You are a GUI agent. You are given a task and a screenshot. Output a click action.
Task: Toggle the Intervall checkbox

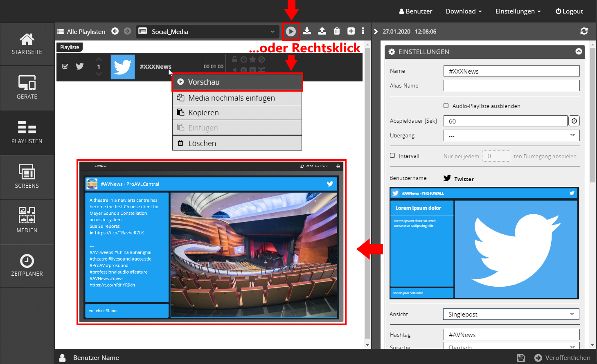pyautogui.click(x=392, y=155)
